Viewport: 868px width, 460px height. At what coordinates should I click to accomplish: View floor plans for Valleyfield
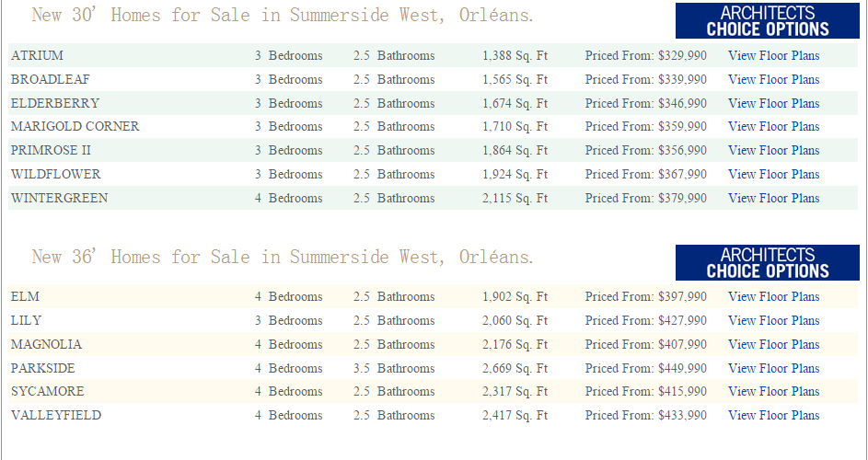coord(773,415)
